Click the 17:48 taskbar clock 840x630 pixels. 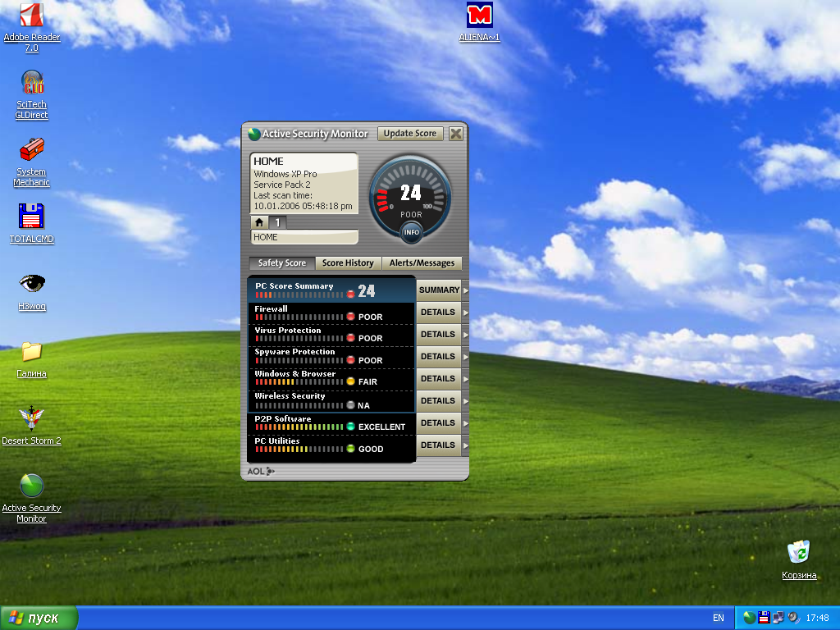coord(818,619)
